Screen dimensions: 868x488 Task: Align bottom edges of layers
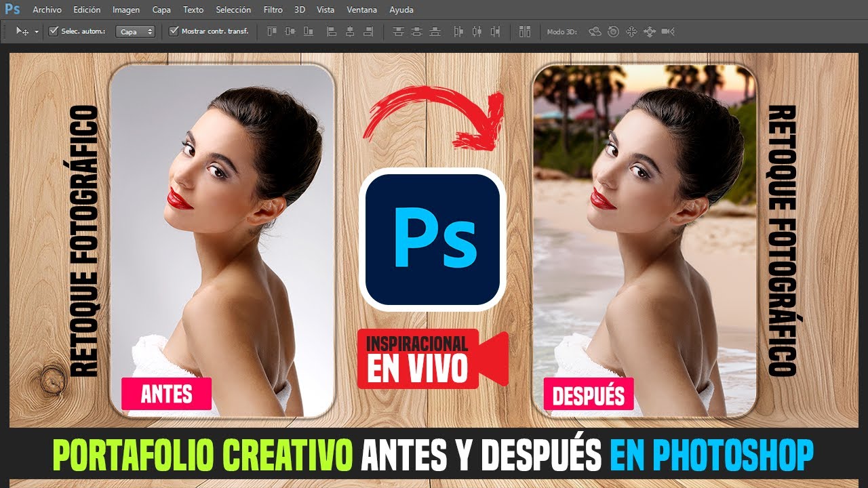309,31
